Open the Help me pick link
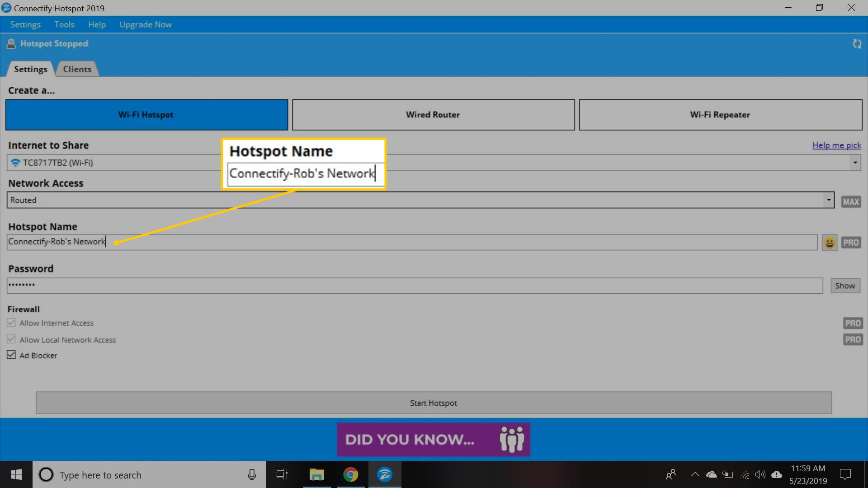 tap(836, 145)
